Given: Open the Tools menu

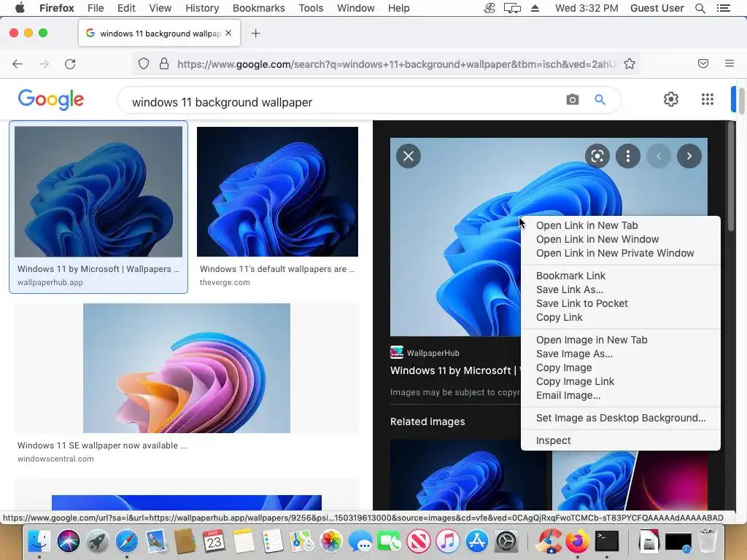Looking at the screenshot, I should (x=311, y=8).
